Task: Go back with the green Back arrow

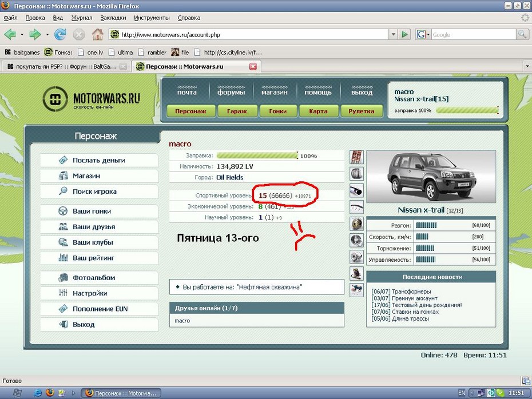Action: click(x=10, y=34)
